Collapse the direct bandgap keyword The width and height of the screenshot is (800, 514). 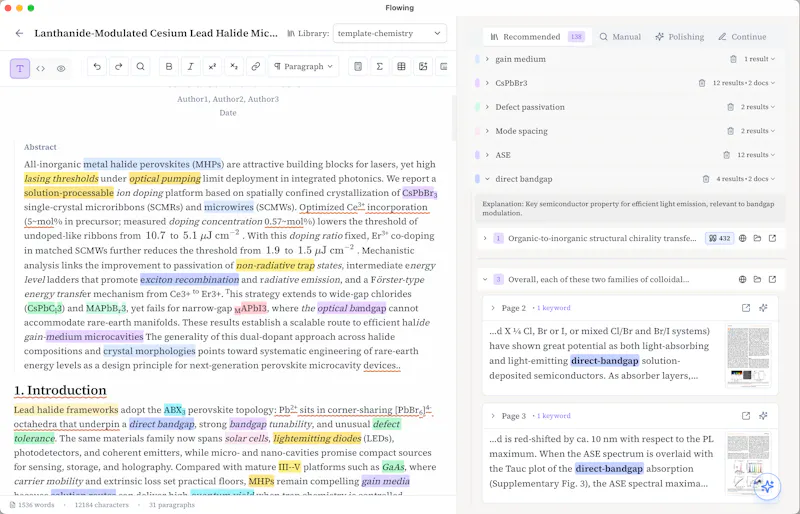point(487,179)
